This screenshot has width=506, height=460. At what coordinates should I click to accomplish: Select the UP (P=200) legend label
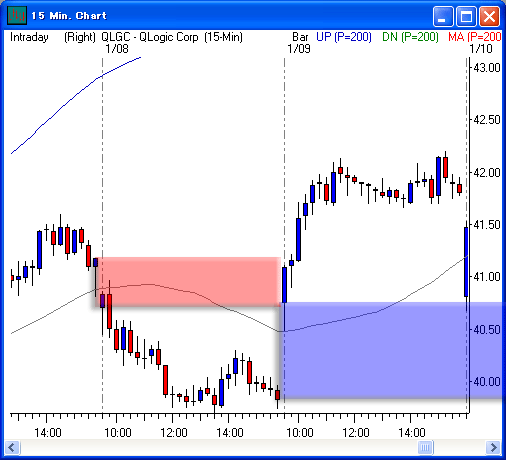tap(344, 37)
